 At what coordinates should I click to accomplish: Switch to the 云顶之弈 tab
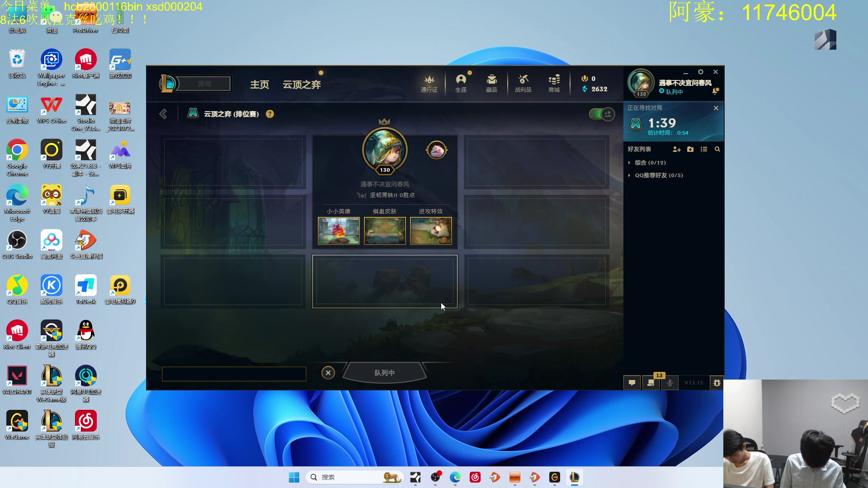(x=302, y=84)
